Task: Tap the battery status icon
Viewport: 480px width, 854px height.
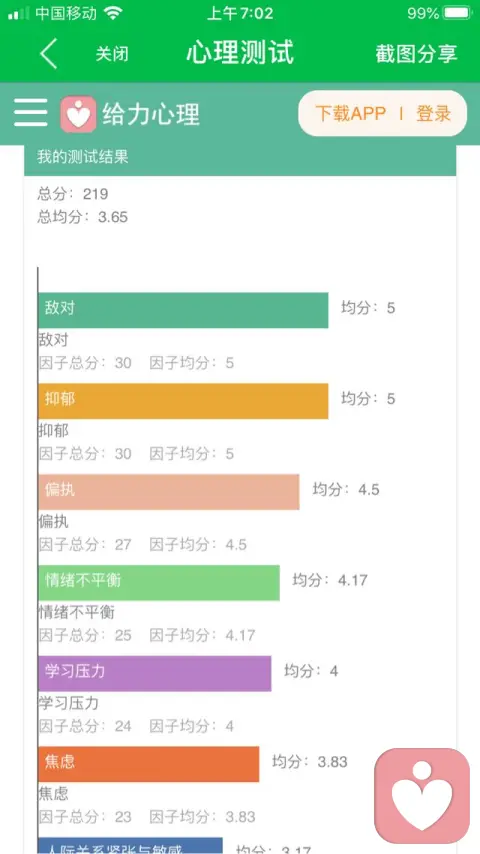Action: (x=457, y=13)
